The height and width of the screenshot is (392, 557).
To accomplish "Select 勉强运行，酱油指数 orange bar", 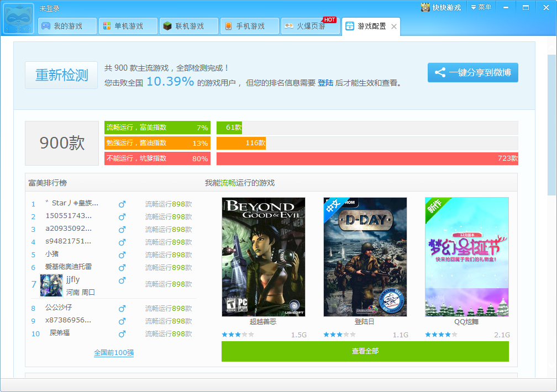I will 157,143.
